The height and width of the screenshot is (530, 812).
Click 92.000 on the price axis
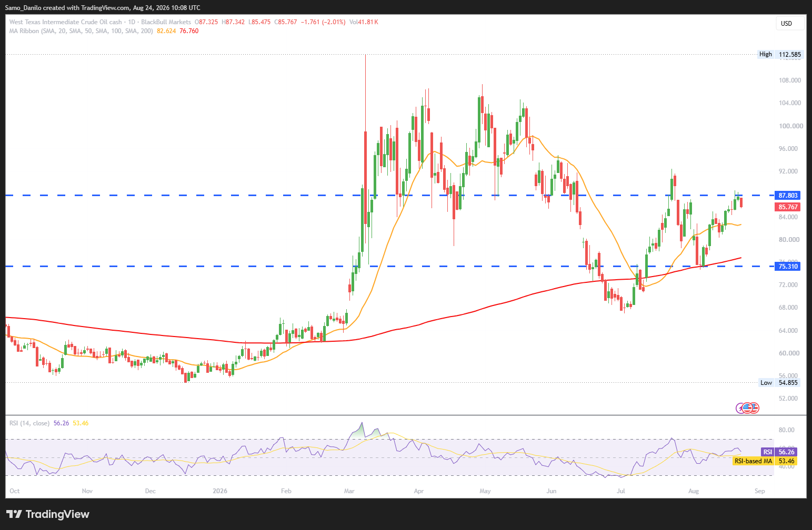(788, 171)
